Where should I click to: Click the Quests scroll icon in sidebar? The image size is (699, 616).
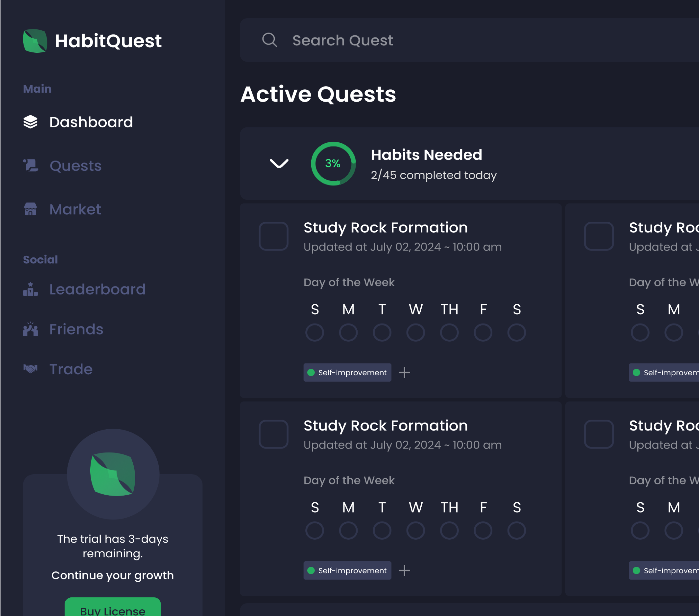click(30, 166)
